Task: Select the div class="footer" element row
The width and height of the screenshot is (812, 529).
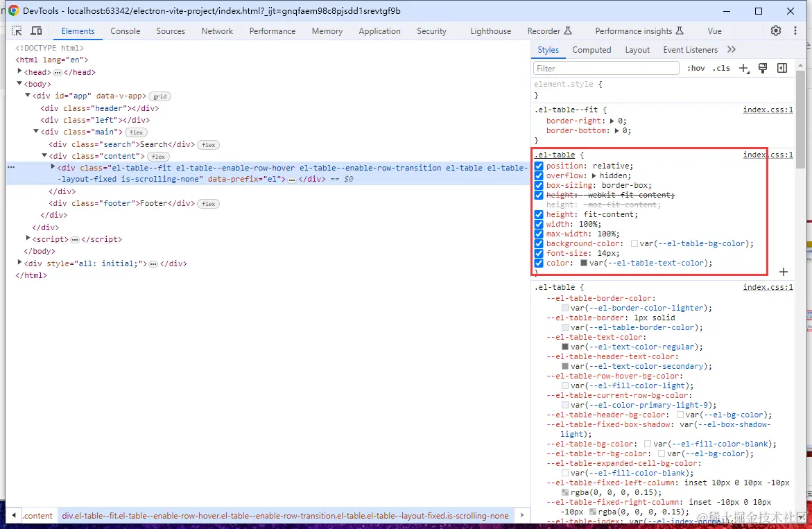Action: [122, 203]
